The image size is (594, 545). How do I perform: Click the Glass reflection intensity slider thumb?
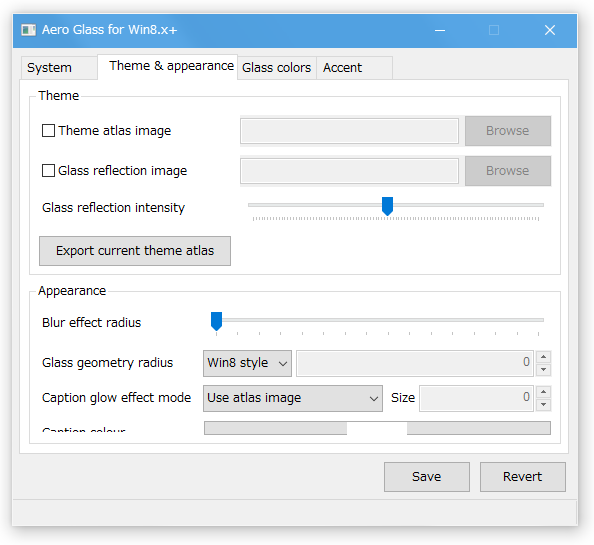(x=387, y=206)
